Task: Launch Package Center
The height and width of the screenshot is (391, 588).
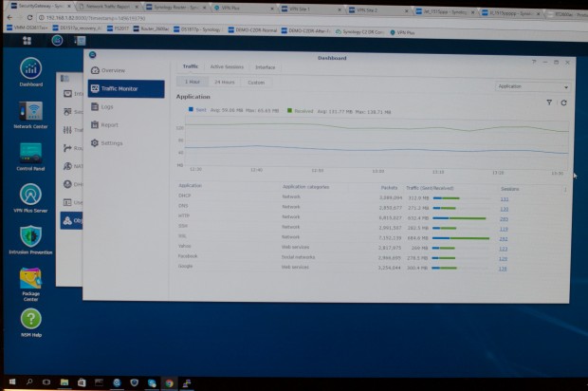Action: coord(30,278)
